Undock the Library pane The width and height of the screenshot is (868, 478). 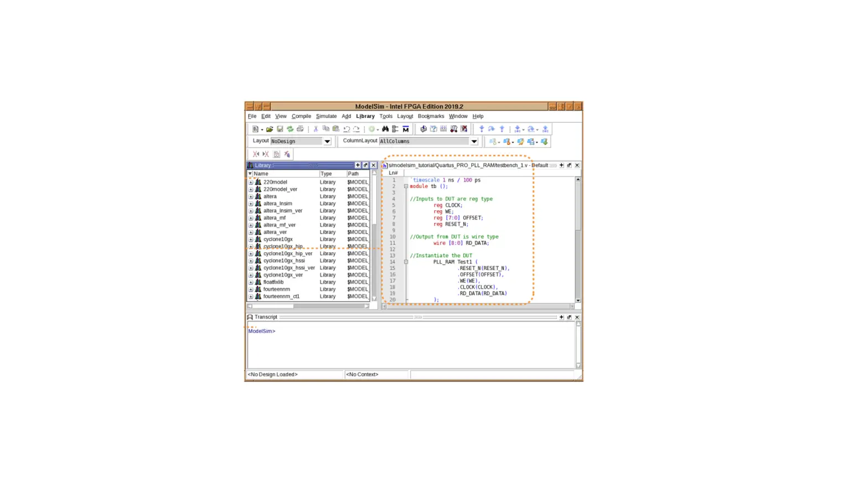365,165
